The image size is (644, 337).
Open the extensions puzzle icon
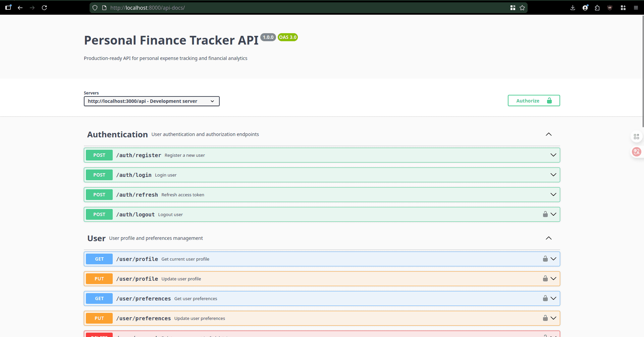[597, 8]
